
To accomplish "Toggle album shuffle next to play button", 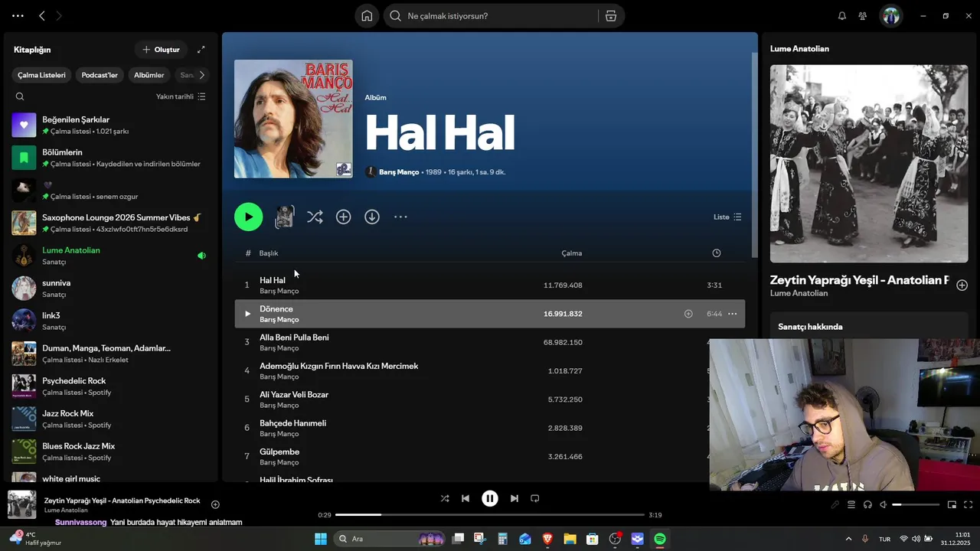I will pos(315,217).
